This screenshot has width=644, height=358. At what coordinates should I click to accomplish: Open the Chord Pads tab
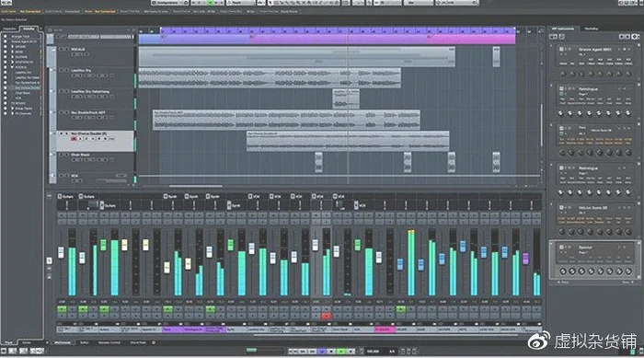(138, 342)
